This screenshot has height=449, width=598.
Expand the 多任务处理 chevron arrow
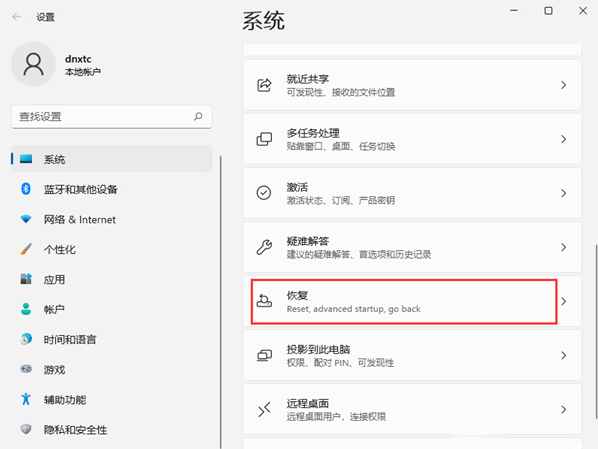click(564, 139)
